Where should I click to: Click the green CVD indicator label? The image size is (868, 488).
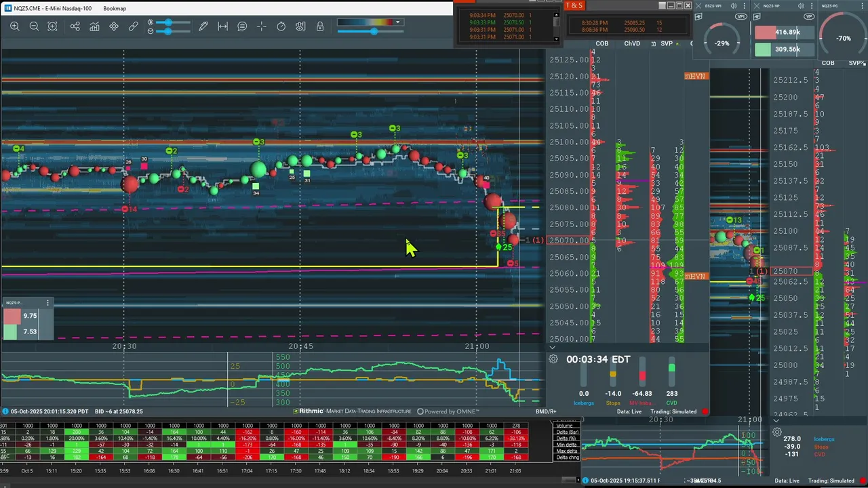(671, 403)
